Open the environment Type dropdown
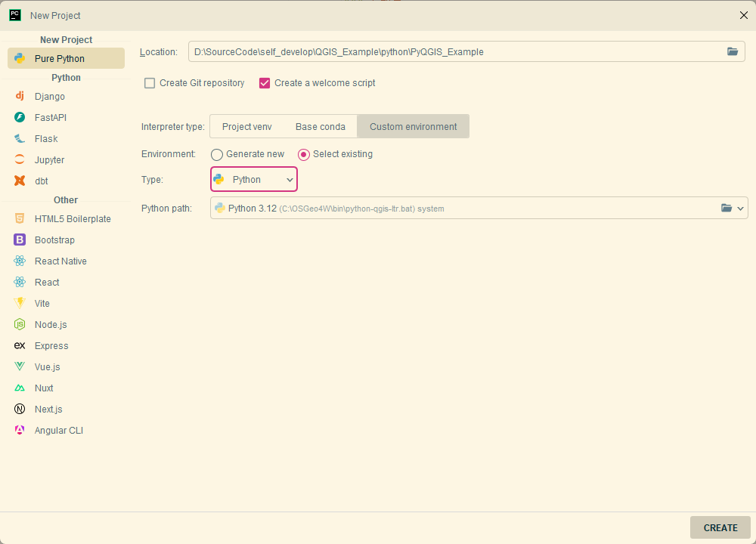The height and width of the screenshot is (544, 756). pos(253,179)
